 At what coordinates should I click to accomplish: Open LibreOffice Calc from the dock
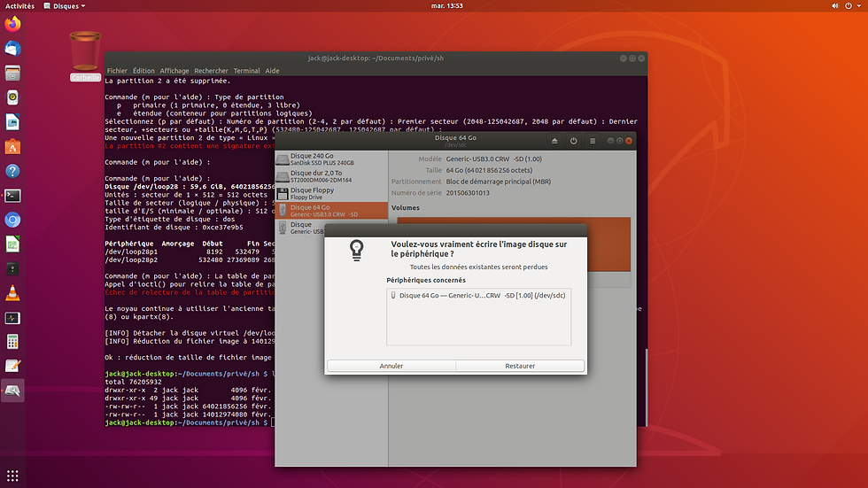pyautogui.click(x=12, y=244)
